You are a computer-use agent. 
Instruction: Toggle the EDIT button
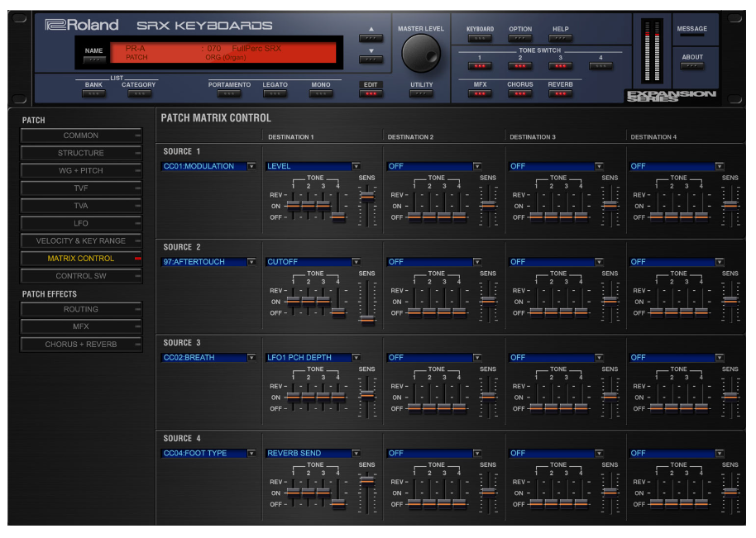[371, 94]
